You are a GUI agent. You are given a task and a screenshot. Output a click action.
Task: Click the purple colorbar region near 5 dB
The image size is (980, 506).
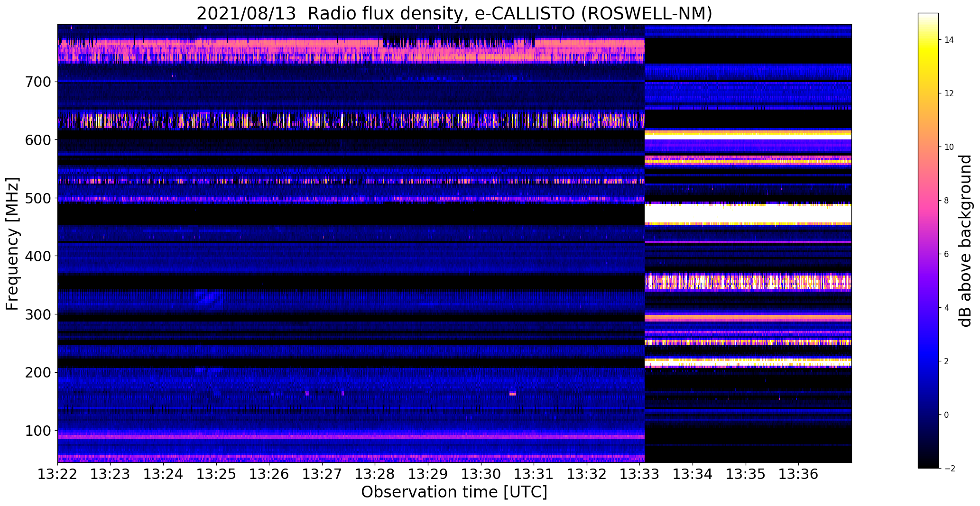tap(928, 281)
